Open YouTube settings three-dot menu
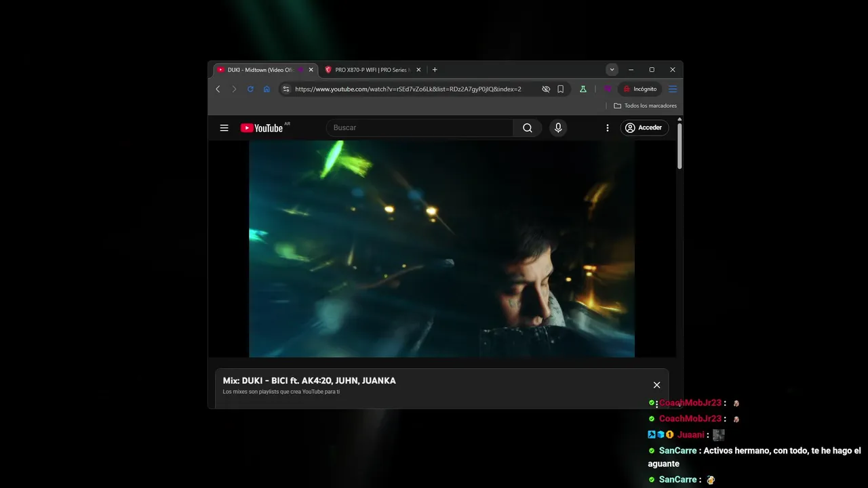This screenshot has height=488, width=868. pyautogui.click(x=608, y=127)
